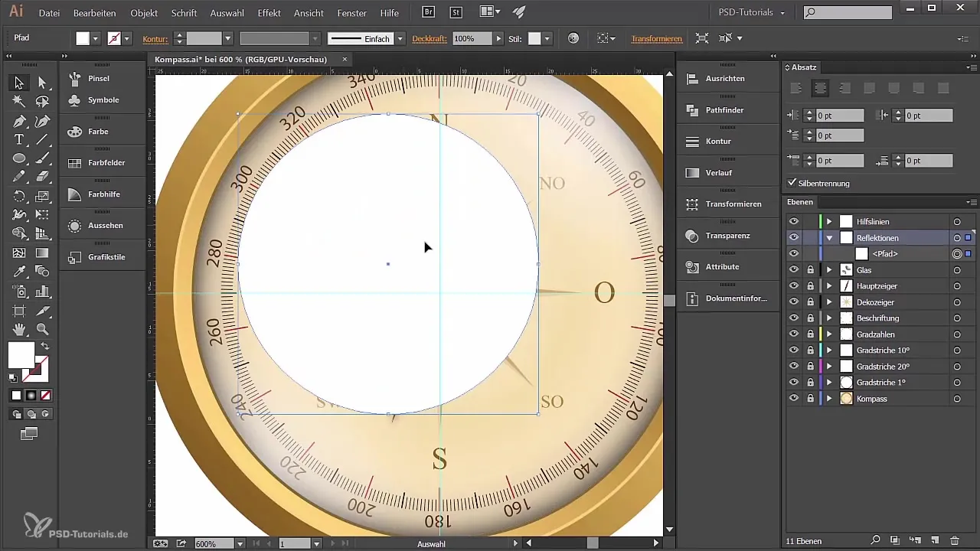Hide the Kompass layer
980x551 pixels.
coord(794,398)
